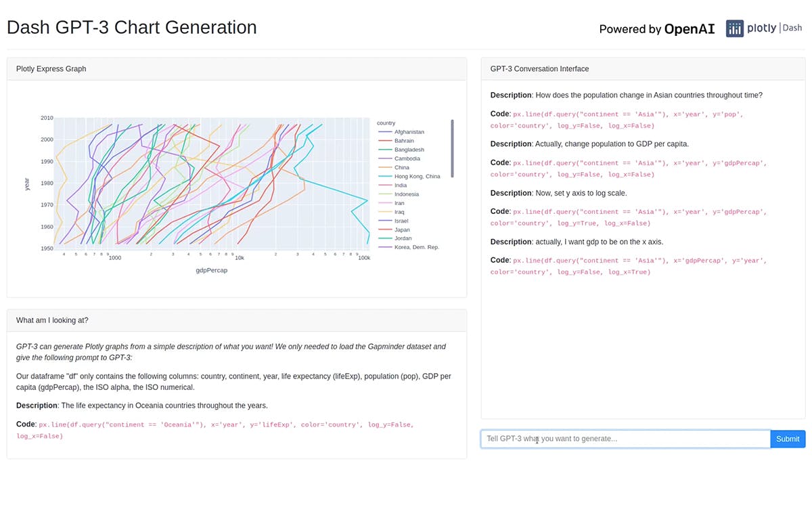Image resolution: width=812 pixels, height=520 pixels.
Task: Click the What am I looking at? header
Action: pos(52,320)
